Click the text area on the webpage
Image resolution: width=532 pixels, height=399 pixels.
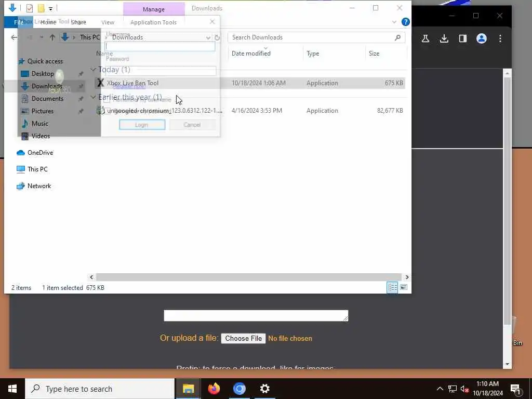click(256, 315)
